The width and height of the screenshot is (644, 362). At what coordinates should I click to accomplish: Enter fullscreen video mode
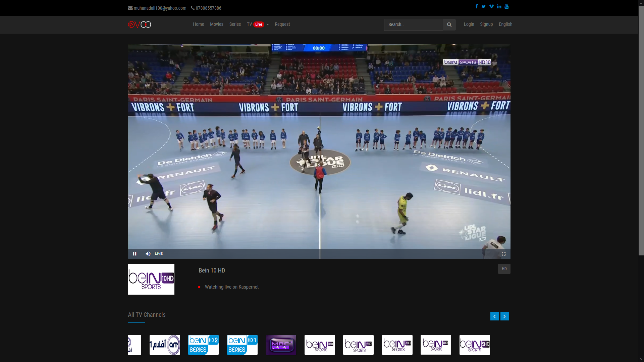click(503, 254)
